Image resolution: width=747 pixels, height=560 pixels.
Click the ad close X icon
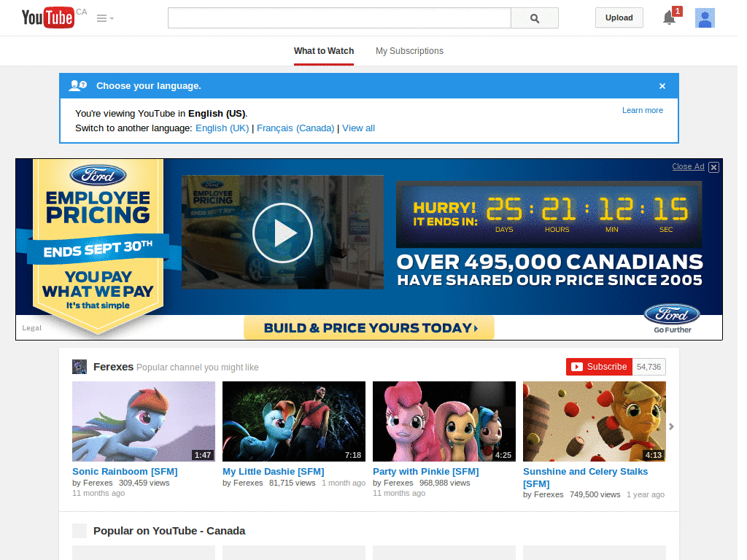[713, 167]
